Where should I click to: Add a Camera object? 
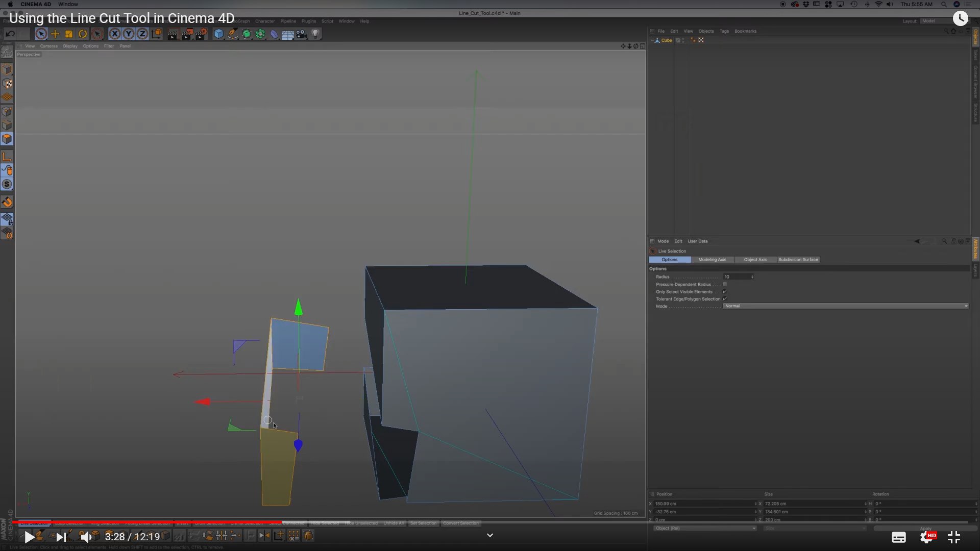pos(302,34)
